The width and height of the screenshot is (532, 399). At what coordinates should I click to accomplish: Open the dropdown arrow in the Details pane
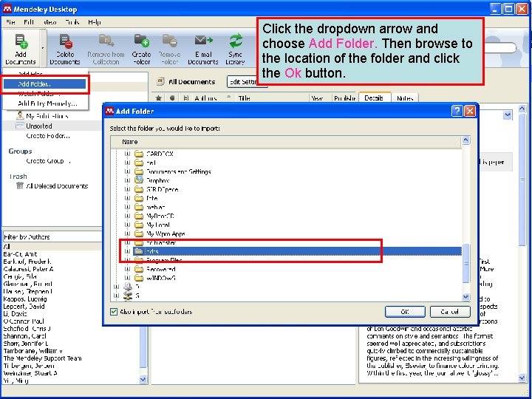(507, 115)
